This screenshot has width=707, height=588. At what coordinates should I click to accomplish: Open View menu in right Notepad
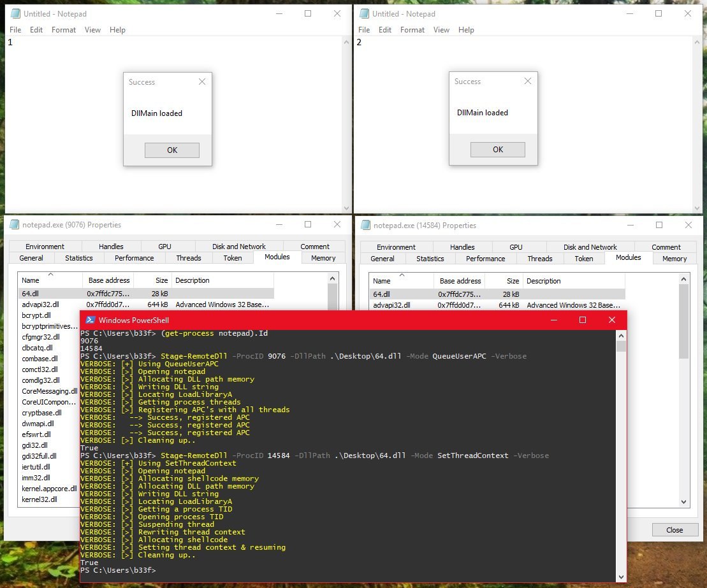pyautogui.click(x=441, y=30)
